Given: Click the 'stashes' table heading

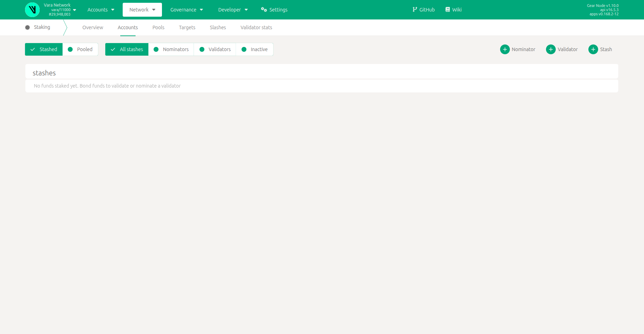Looking at the screenshot, I should click(x=44, y=73).
